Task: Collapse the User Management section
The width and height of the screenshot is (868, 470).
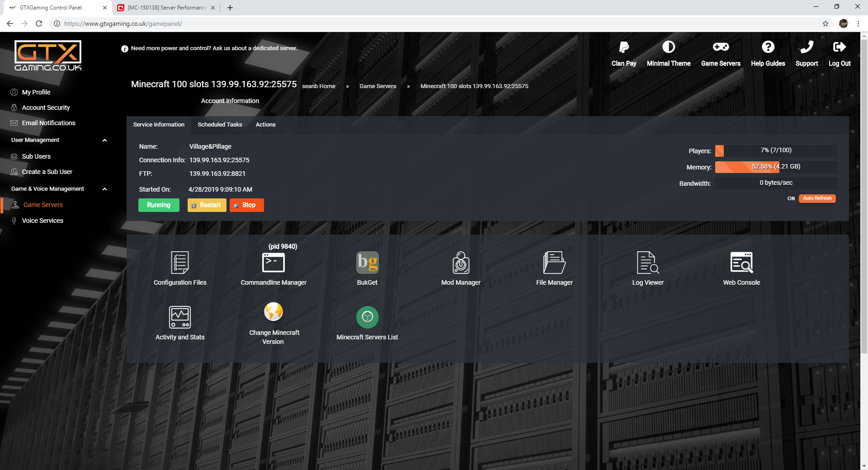Action: tap(104, 140)
